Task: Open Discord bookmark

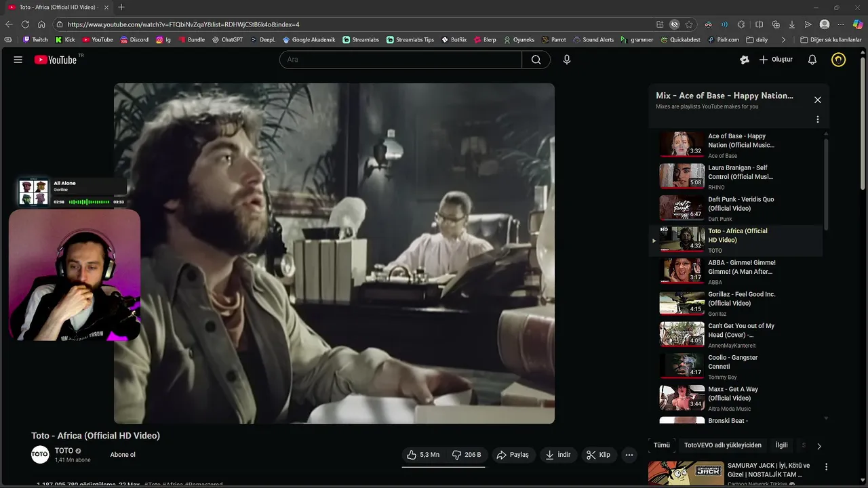Action: [x=134, y=40]
